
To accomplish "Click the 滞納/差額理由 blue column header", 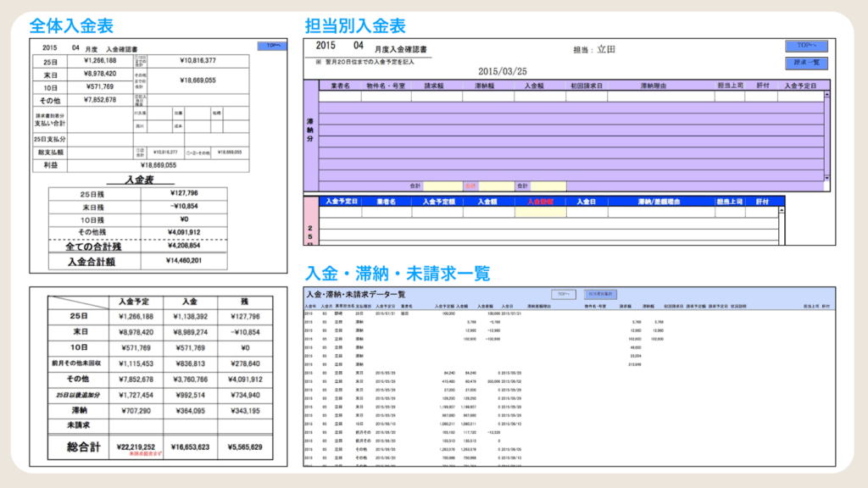I will tap(659, 202).
